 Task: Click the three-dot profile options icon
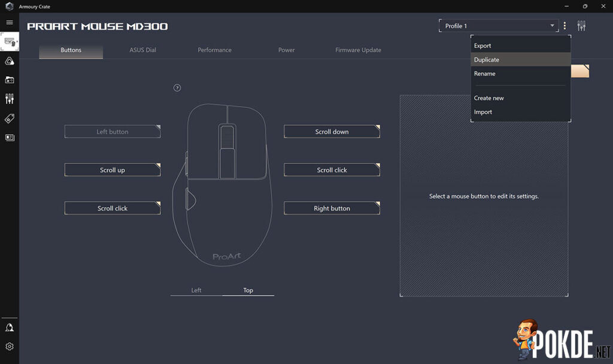pyautogui.click(x=565, y=26)
